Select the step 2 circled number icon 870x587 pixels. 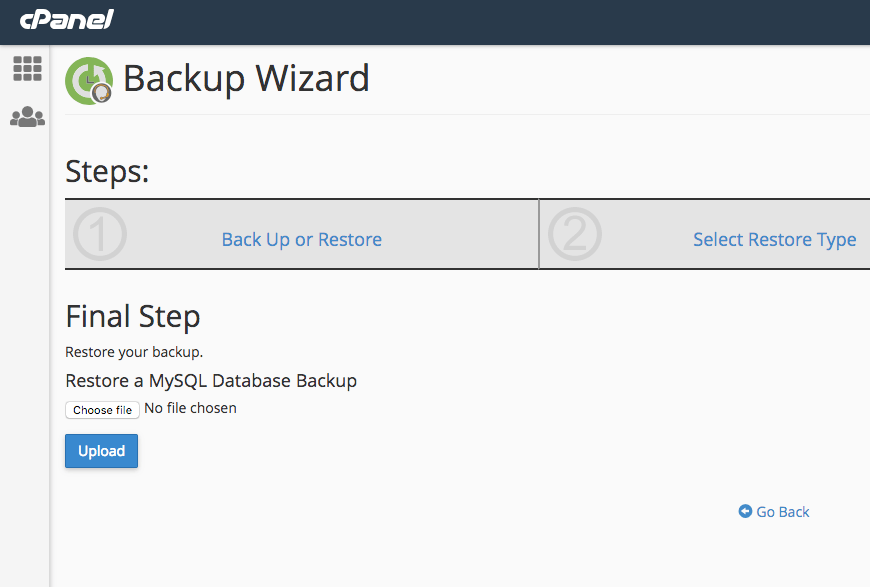[x=575, y=234]
